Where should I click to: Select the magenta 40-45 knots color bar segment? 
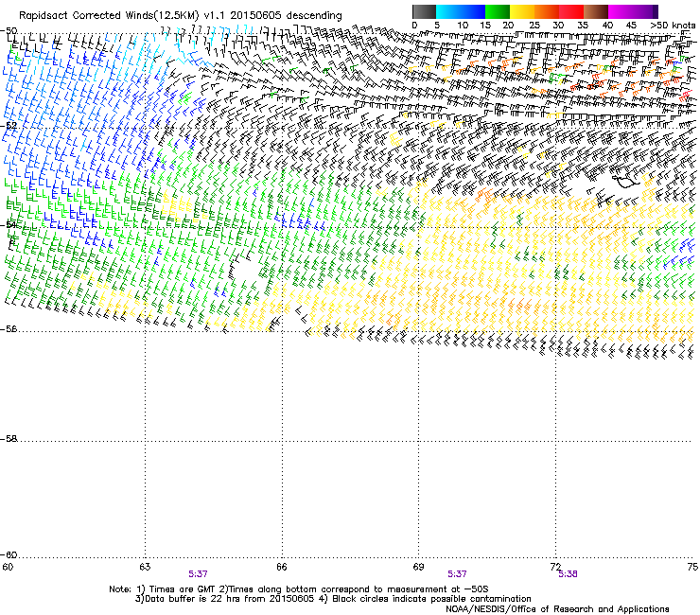621,11
